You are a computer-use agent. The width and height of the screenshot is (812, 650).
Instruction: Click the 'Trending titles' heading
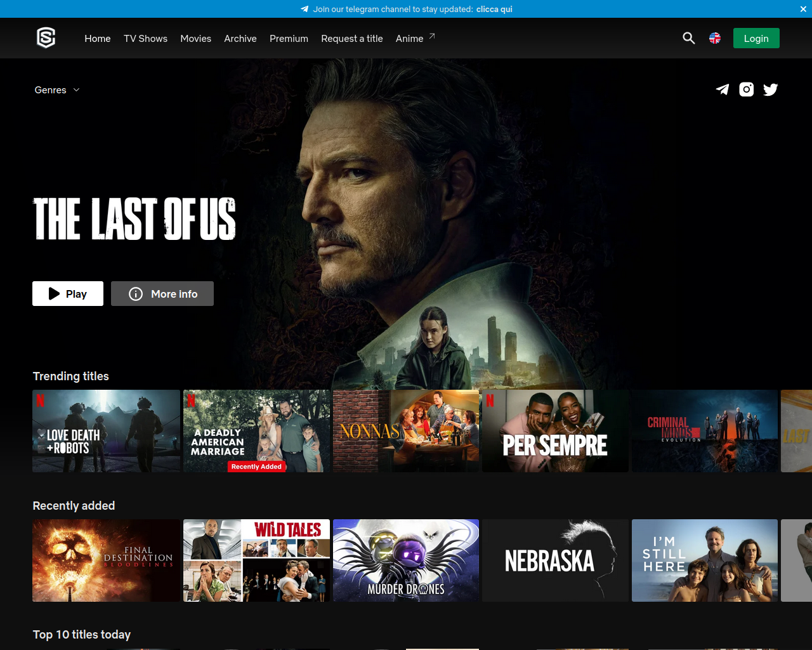click(71, 376)
